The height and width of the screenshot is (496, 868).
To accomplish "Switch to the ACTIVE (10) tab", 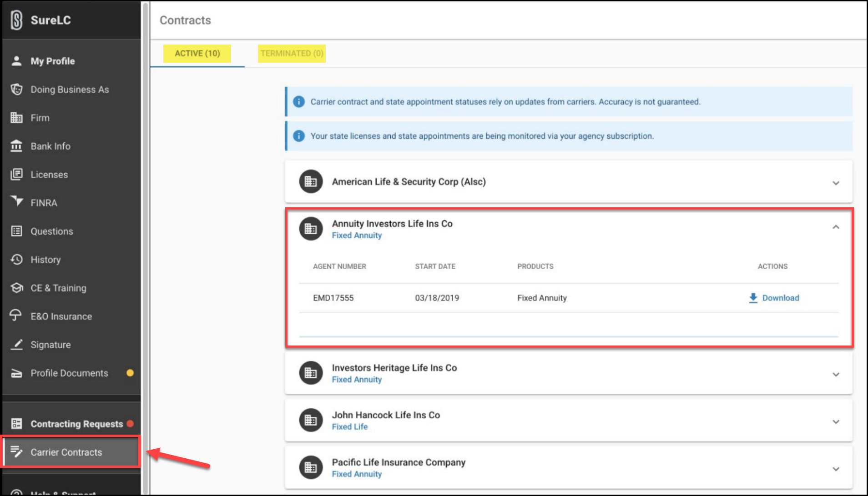I will tap(197, 54).
